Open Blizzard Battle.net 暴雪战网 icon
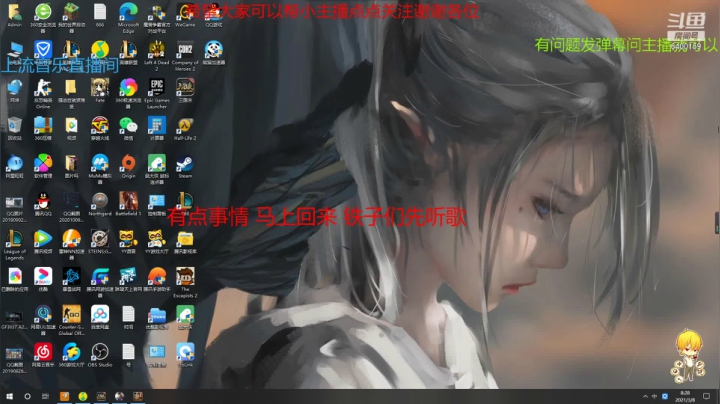Screen dimensions: 720x404 71,276
